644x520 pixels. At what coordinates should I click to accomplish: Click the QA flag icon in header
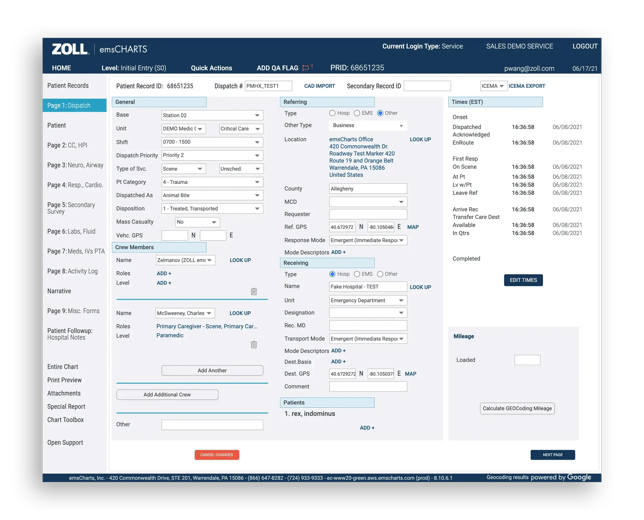click(x=306, y=68)
